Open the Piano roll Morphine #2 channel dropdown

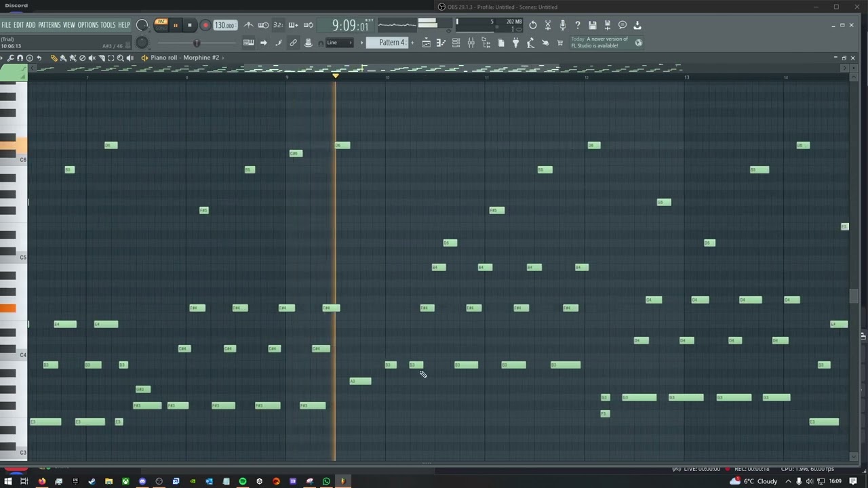pos(188,58)
